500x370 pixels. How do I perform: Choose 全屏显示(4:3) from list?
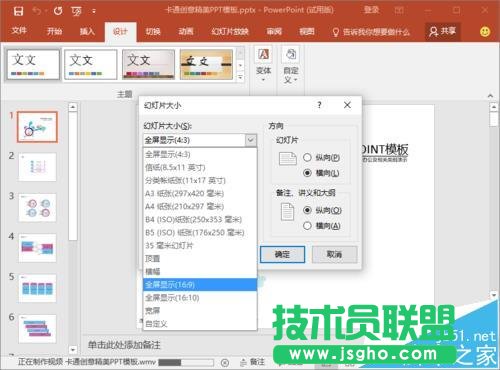tap(200, 154)
